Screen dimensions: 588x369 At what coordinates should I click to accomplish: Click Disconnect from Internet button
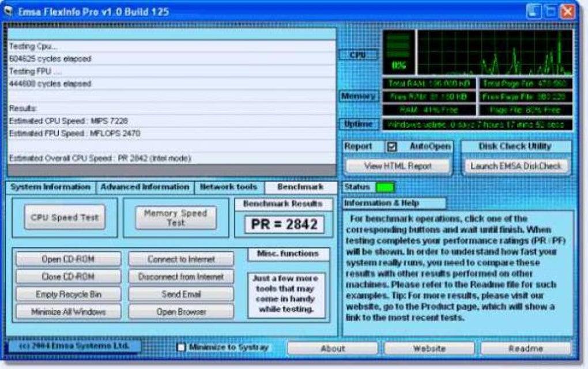tap(181, 277)
